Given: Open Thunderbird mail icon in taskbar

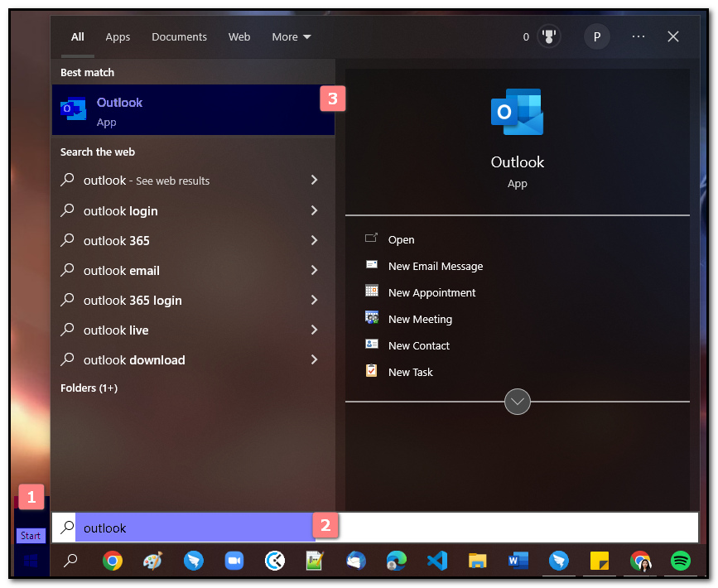Looking at the screenshot, I should [x=356, y=561].
